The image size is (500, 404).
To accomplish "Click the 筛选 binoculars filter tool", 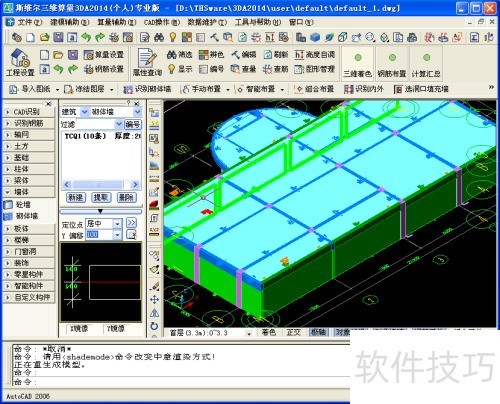I will (179, 55).
